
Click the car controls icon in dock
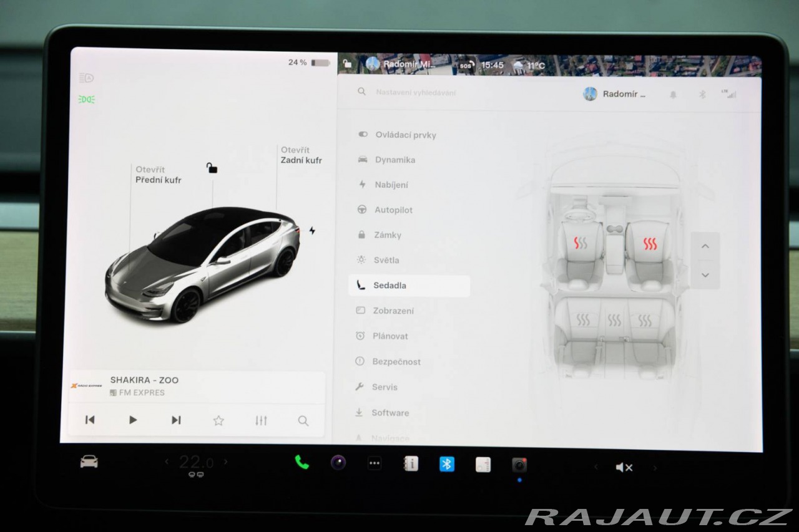coord(89,462)
